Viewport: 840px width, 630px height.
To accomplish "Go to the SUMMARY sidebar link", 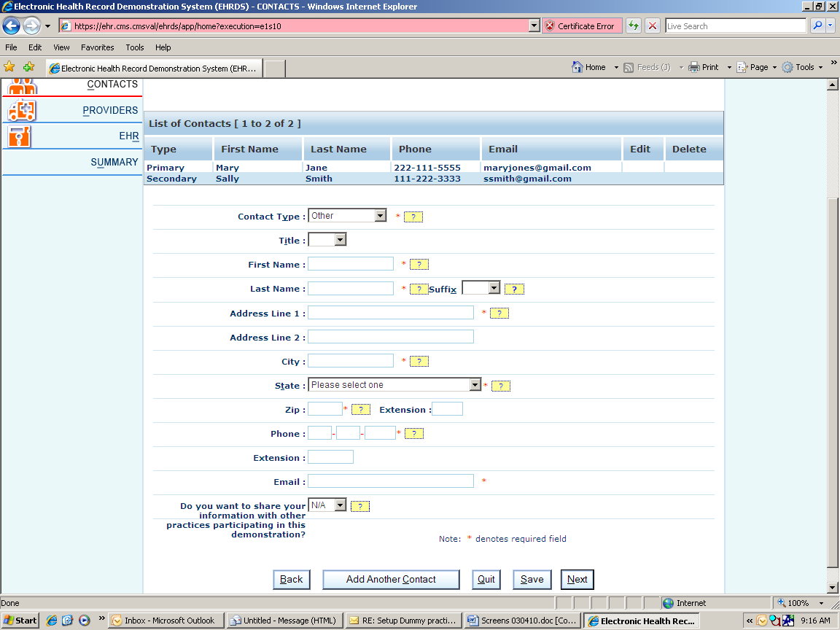I will pyautogui.click(x=114, y=162).
